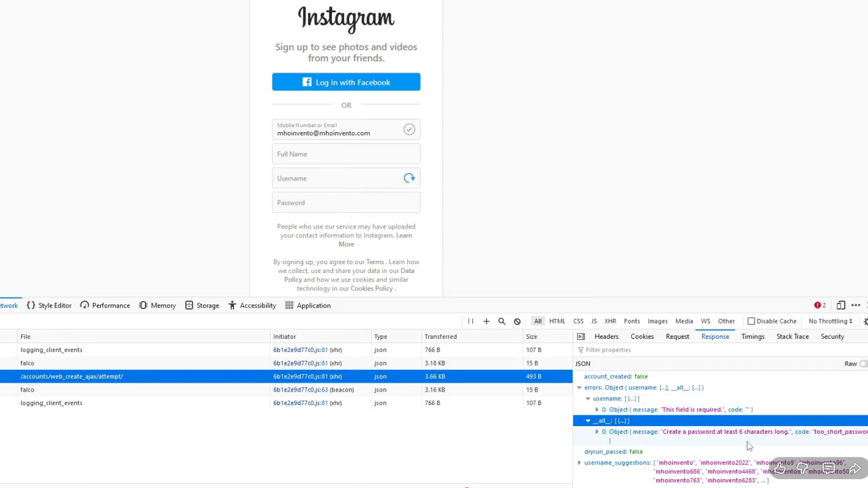Click the plus icon in network toolbar

(x=486, y=322)
